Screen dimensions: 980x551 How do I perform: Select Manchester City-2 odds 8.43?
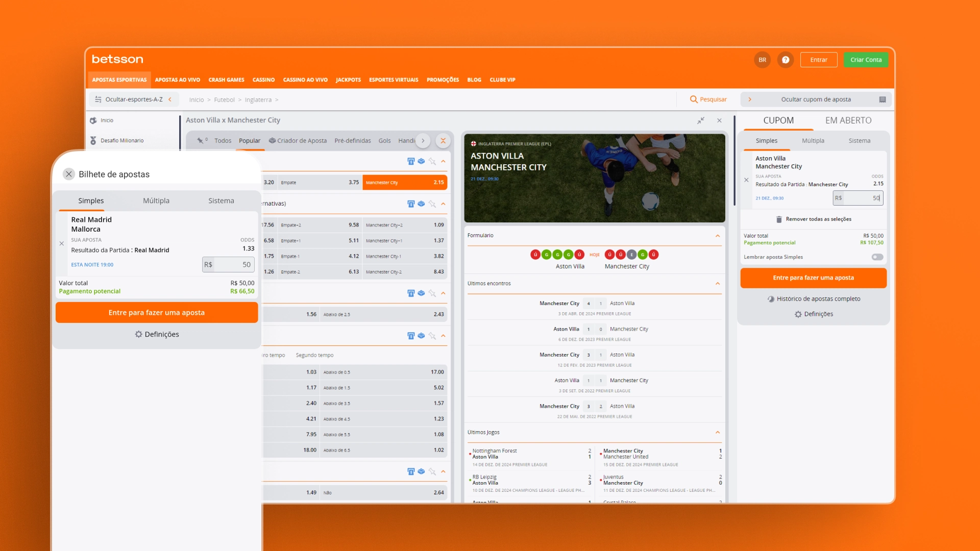[x=405, y=272]
